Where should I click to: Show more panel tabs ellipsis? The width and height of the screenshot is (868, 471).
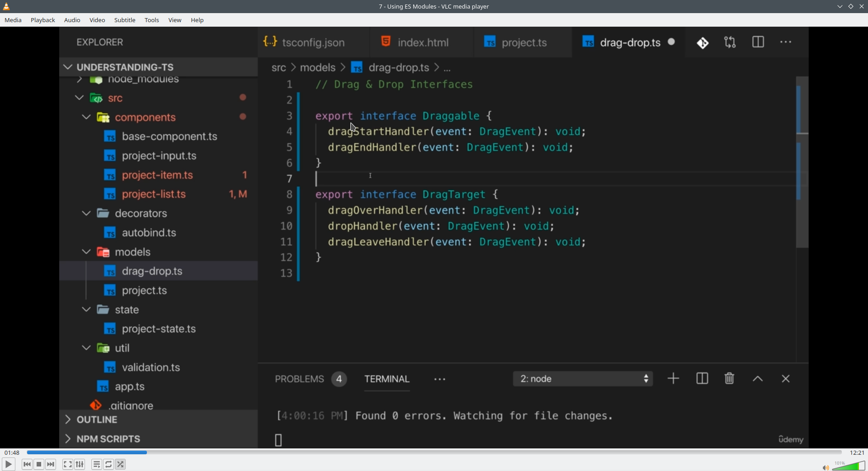440,380
